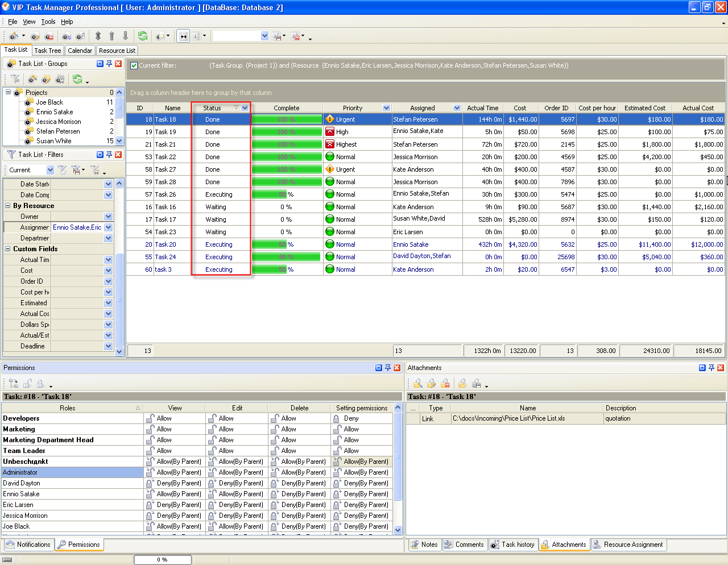Toggle Developers Setting permissions Deny lock
Screen dimensions: 728x565
[337, 418]
